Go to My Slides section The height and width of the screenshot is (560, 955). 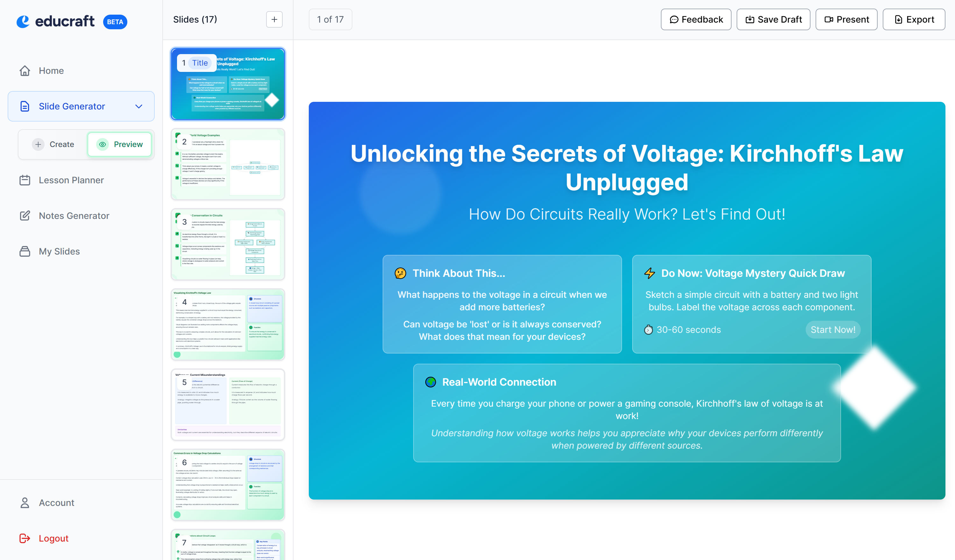tap(59, 251)
